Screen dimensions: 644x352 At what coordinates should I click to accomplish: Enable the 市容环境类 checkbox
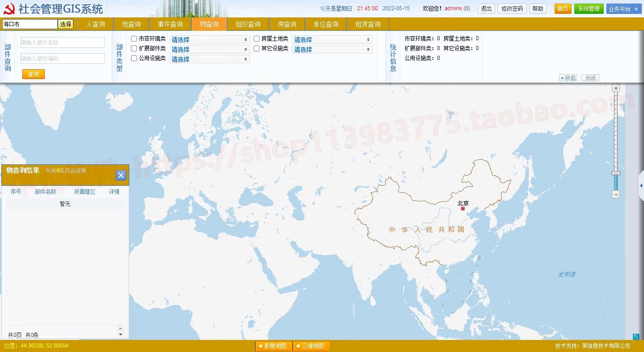(134, 39)
